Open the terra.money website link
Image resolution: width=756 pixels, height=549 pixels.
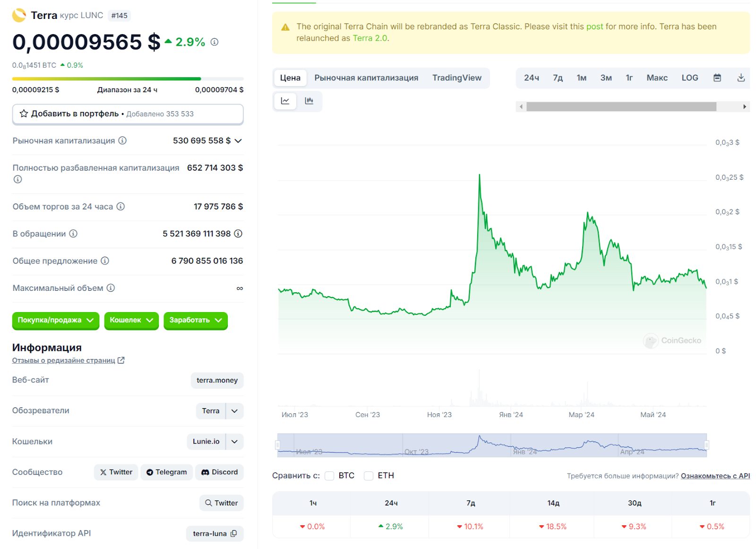click(217, 380)
